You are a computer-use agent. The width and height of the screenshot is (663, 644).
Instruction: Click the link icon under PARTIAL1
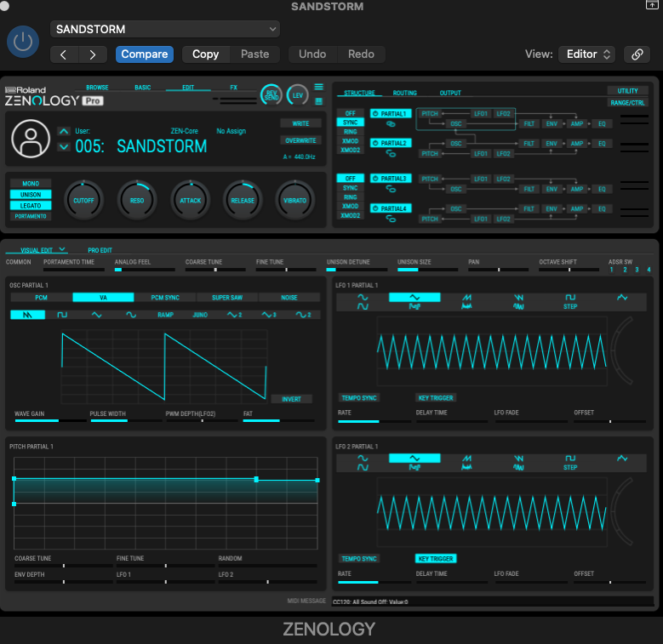tap(391, 124)
